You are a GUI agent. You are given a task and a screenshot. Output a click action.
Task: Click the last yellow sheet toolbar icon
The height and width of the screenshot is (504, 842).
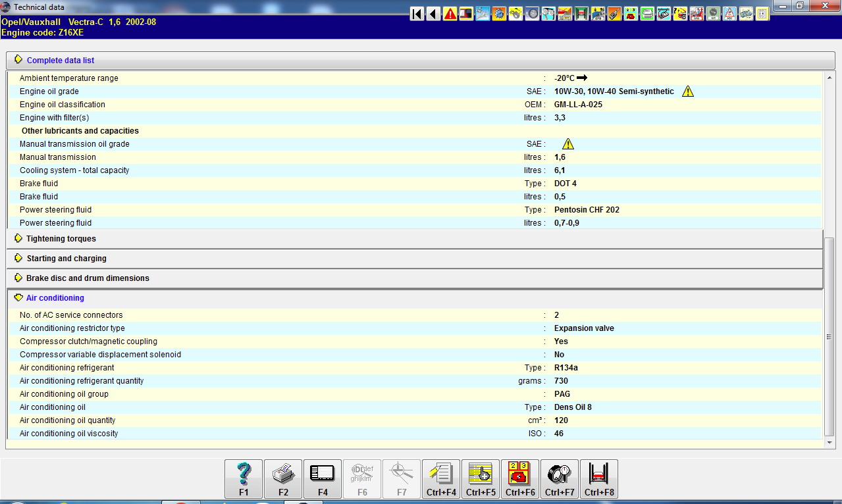pos(762,13)
